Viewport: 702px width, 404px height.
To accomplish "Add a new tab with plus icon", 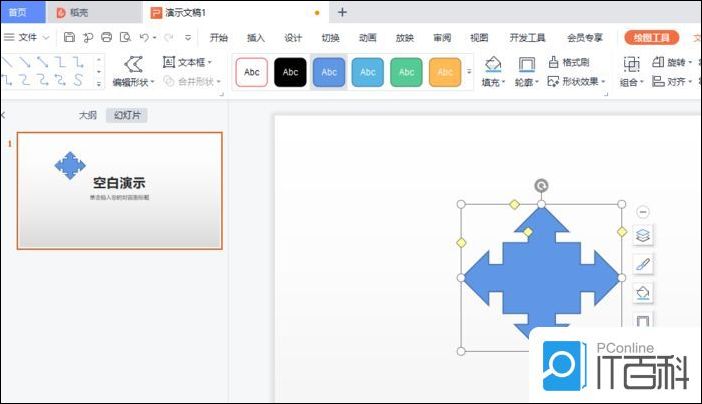I will point(342,12).
